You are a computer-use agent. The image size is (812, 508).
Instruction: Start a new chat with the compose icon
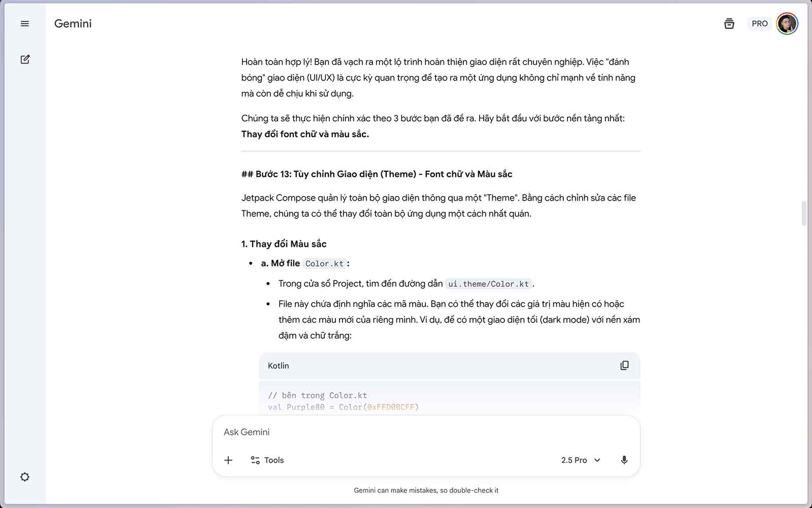(x=25, y=59)
